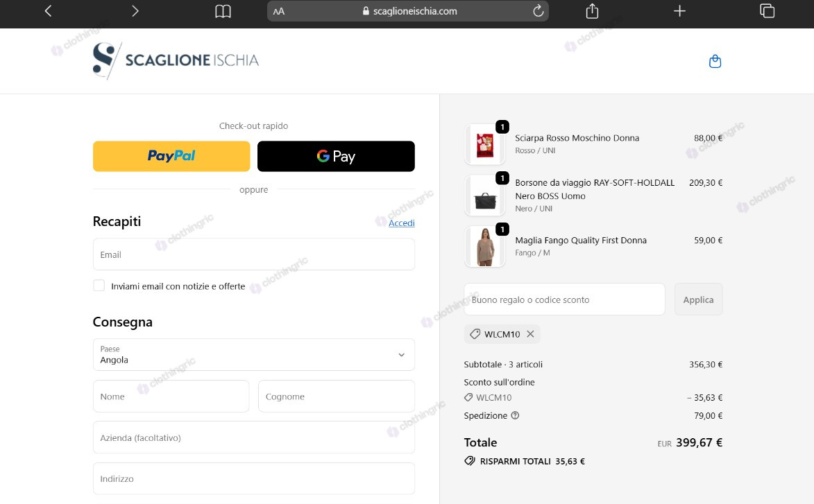814x504 pixels.
Task: Click the shipping cost 79,00 €
Action: pyautogui.click(x=708, y=415)
